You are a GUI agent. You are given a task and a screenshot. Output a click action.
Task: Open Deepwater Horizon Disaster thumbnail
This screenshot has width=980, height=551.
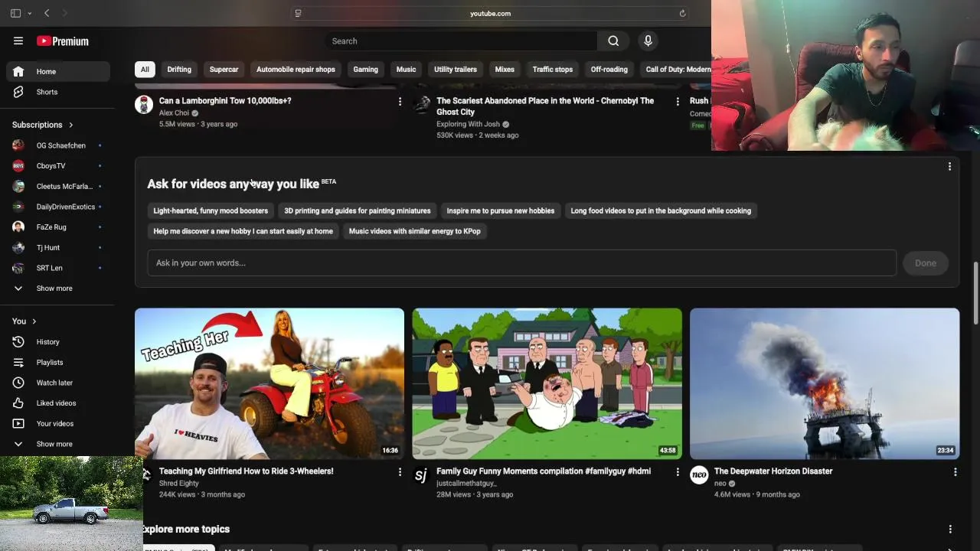click(825, 383)
